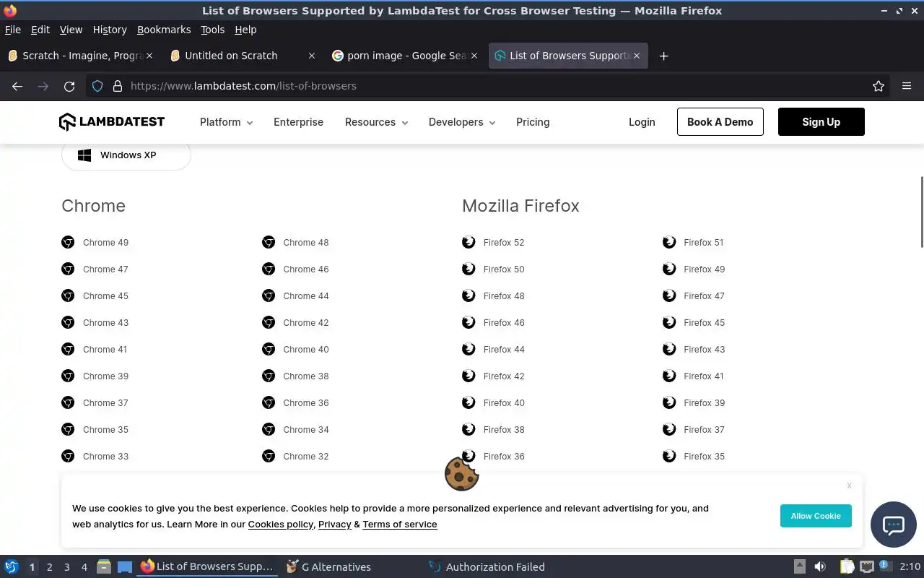Image resolution: width=924 pixels, height=578 pixels.
Task: Click the Chrome 33 browser icon
Action: pos(68,456)
